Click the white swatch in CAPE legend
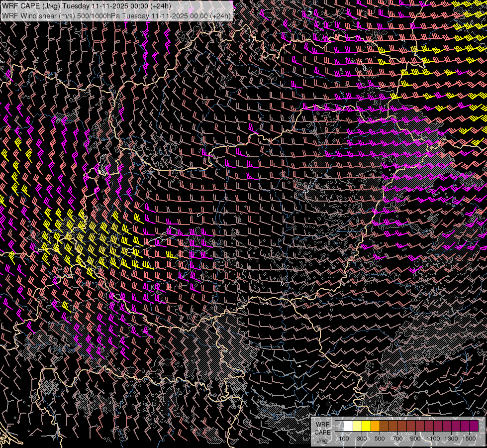The width and height of the screenshot is (487, 448). point(348,426)
